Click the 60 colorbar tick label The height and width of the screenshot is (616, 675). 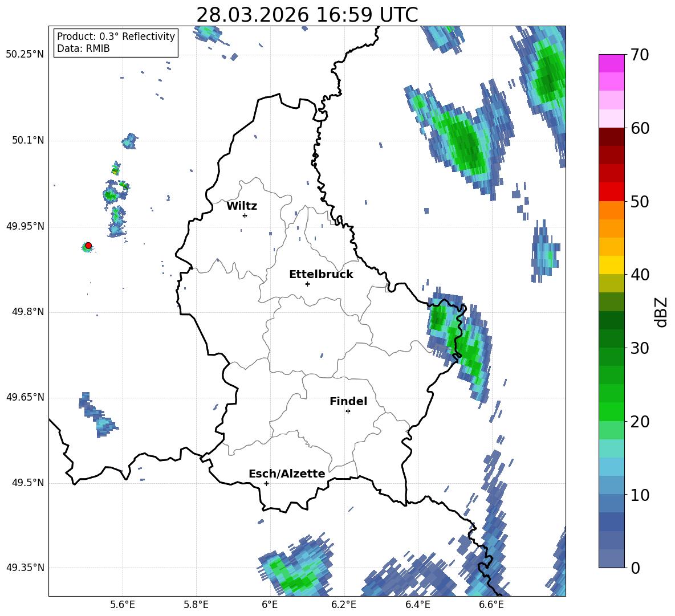(x=640, y=128)
